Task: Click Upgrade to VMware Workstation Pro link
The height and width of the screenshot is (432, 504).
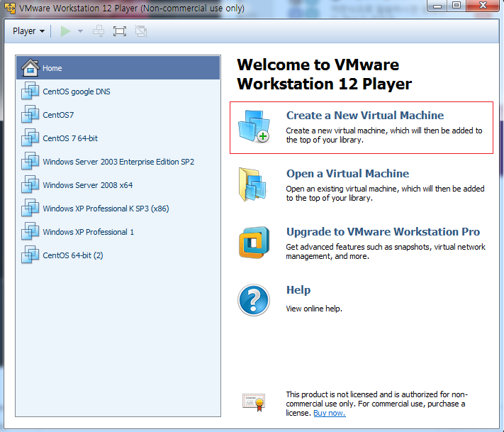Action: click(383, 231)
